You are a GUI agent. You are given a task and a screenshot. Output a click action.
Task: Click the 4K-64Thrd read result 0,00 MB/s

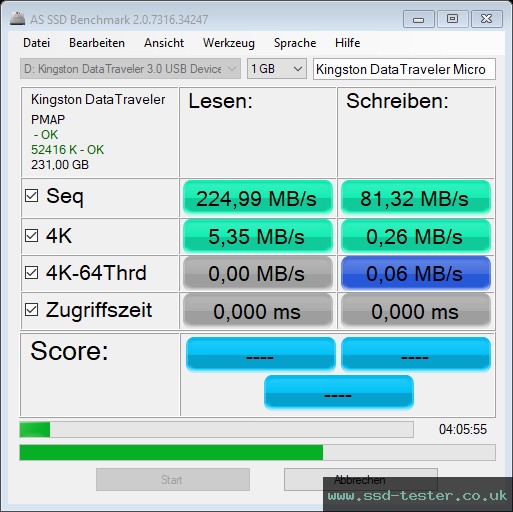(x=258, y=273)
